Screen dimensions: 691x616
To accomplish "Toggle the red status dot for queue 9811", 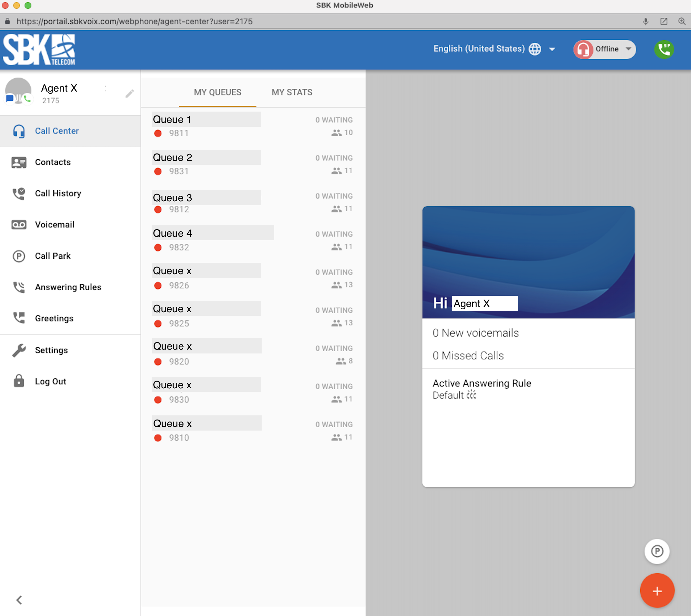I will pos(158,133).
